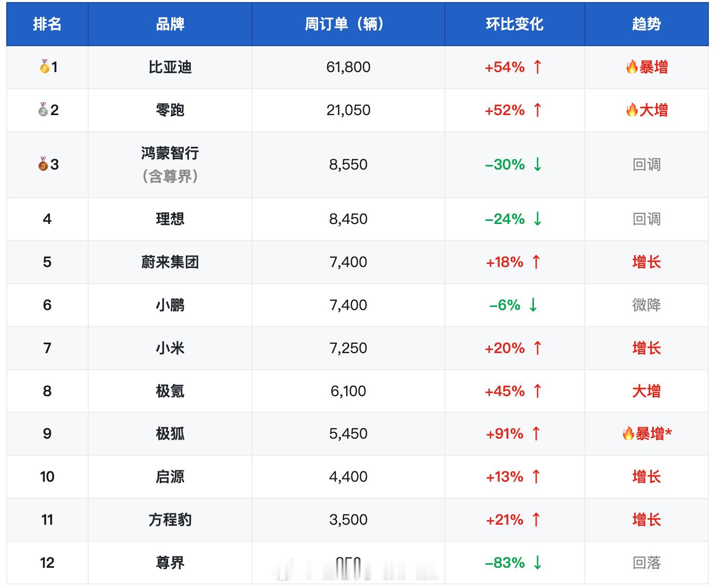Click the weekly orders value 21,050

[348, 110]
